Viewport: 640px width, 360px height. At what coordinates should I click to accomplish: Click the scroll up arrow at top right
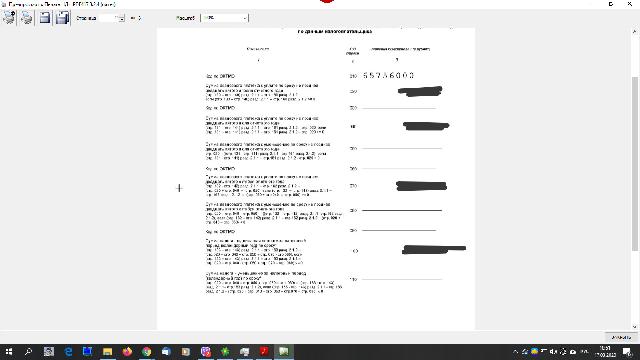(x=635, y=31)
